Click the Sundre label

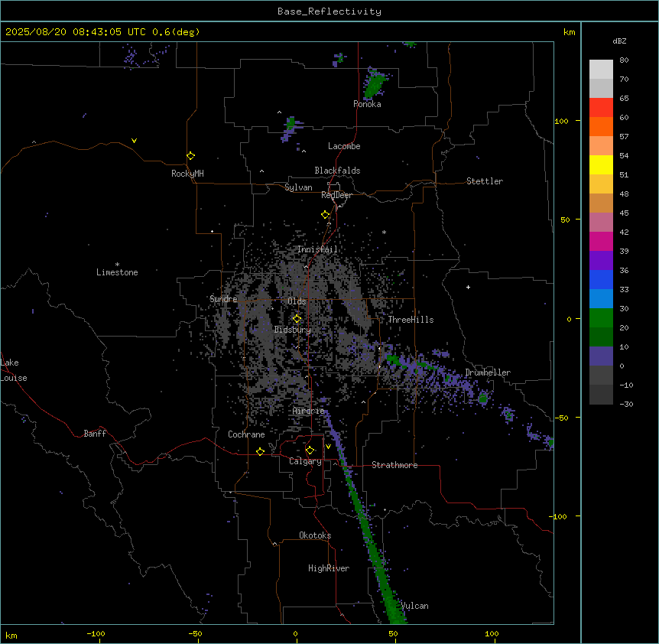[223, 299]
